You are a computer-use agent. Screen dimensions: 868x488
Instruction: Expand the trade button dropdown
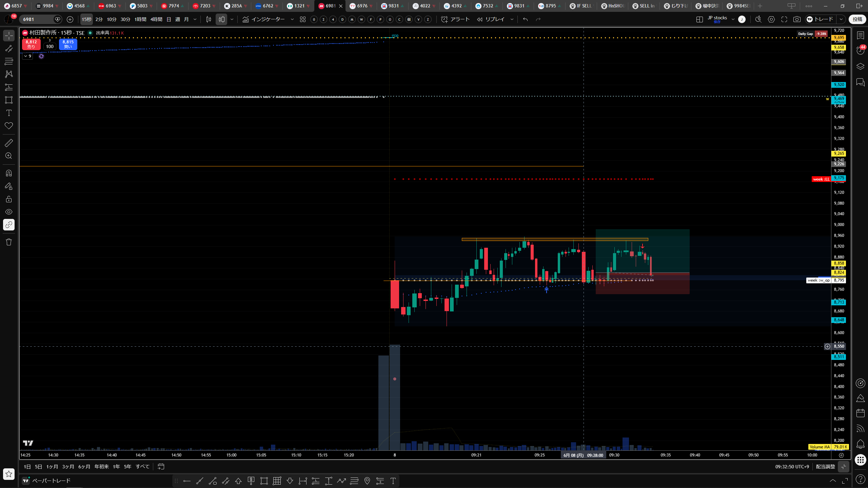[x=841, y=19]
